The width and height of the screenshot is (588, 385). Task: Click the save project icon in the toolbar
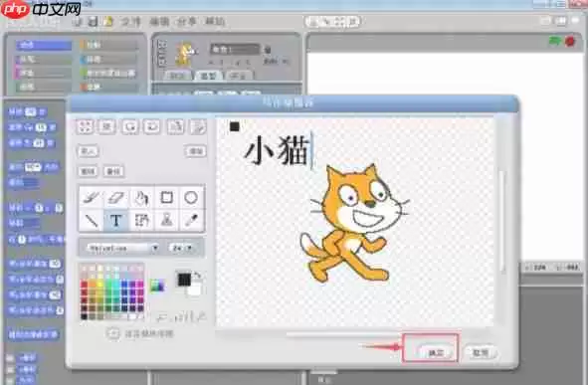pyautogui.click(x=93, y=21)
